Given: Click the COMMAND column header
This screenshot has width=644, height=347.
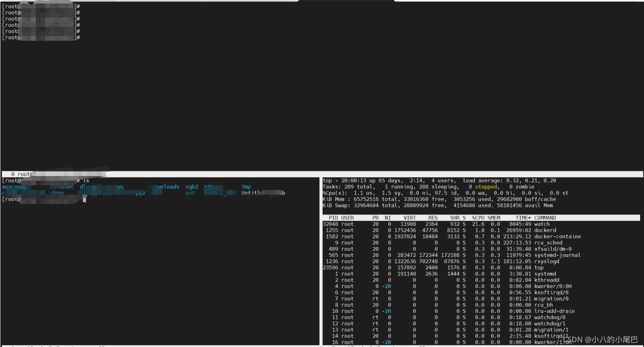Looking at the screenshot, I should [x=545, y=218].
